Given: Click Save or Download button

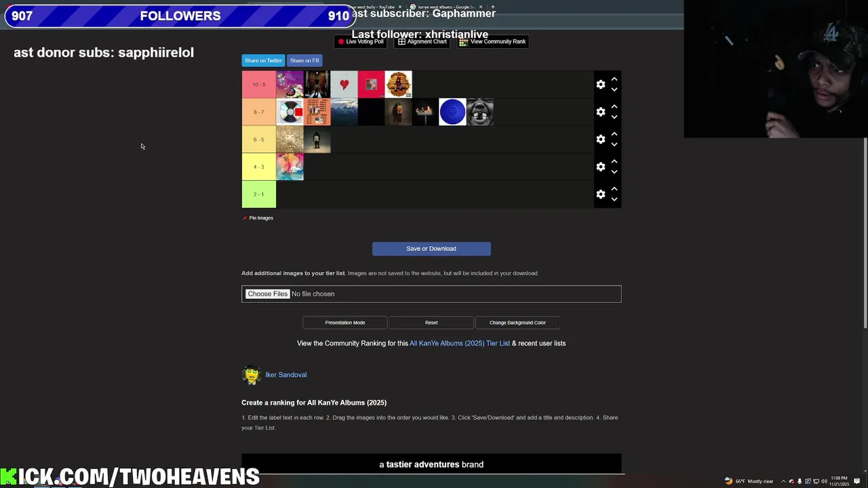Looking at the screenshot, I should (431, 249).
